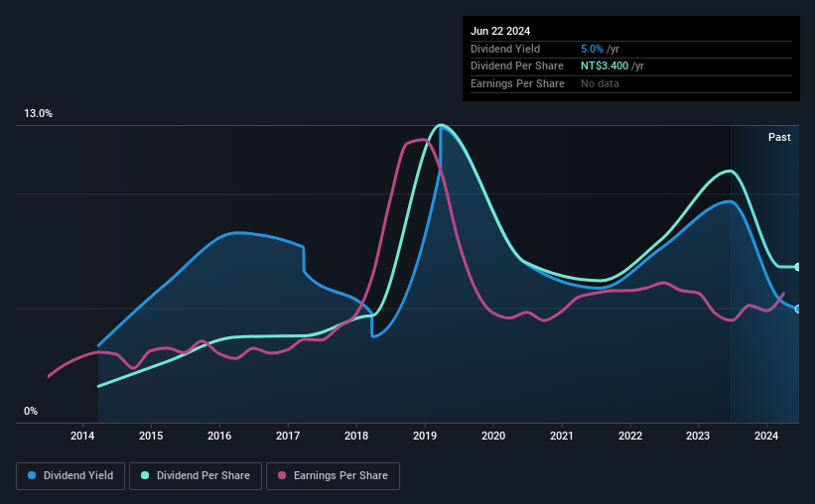Click the Dividend Per Share endpoint marker
This screenshot has width=815, height=504.
pyautogui.click(x=798, y=267)
